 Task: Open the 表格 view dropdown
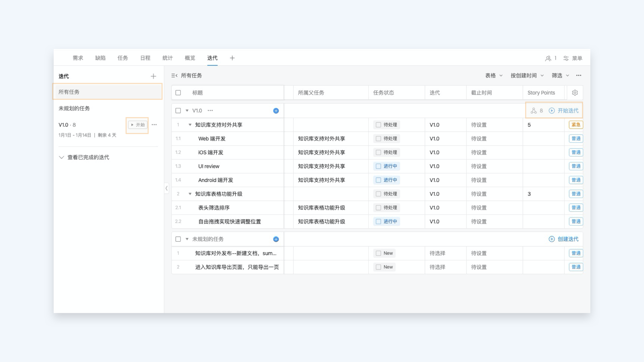pos(493,76)
